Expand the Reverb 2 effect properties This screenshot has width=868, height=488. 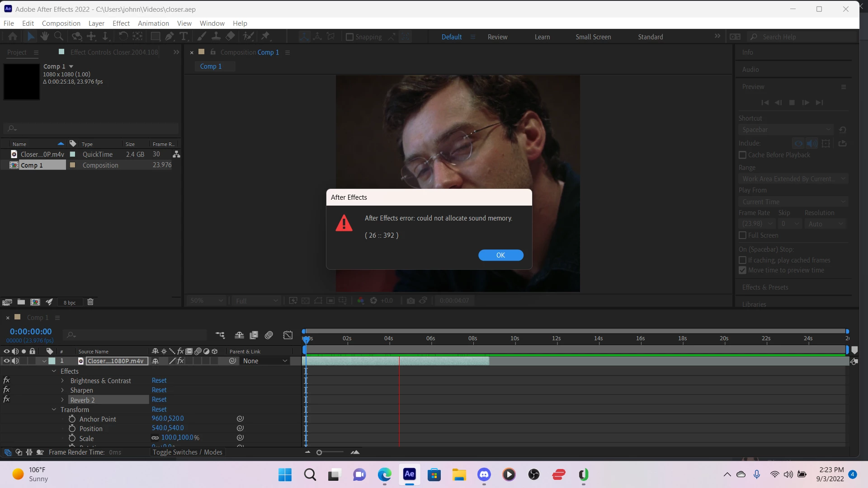tap(63, 400)
